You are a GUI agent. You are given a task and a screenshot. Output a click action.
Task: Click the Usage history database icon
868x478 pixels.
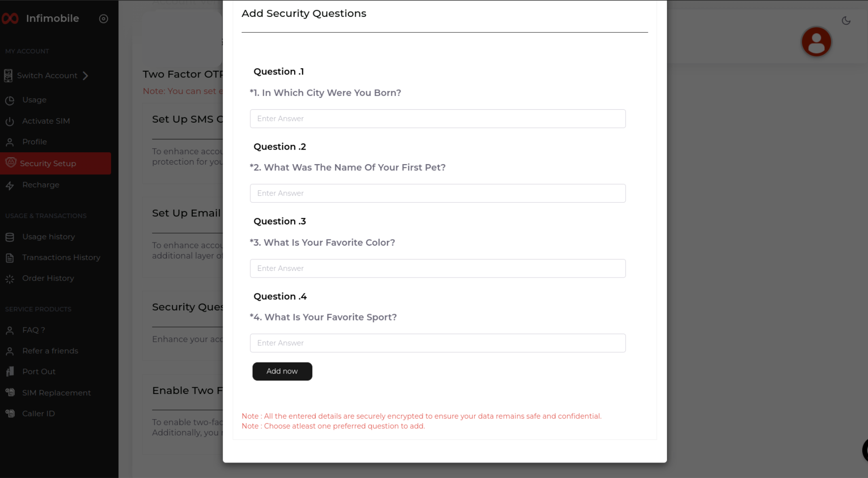(x=10, y=237)
